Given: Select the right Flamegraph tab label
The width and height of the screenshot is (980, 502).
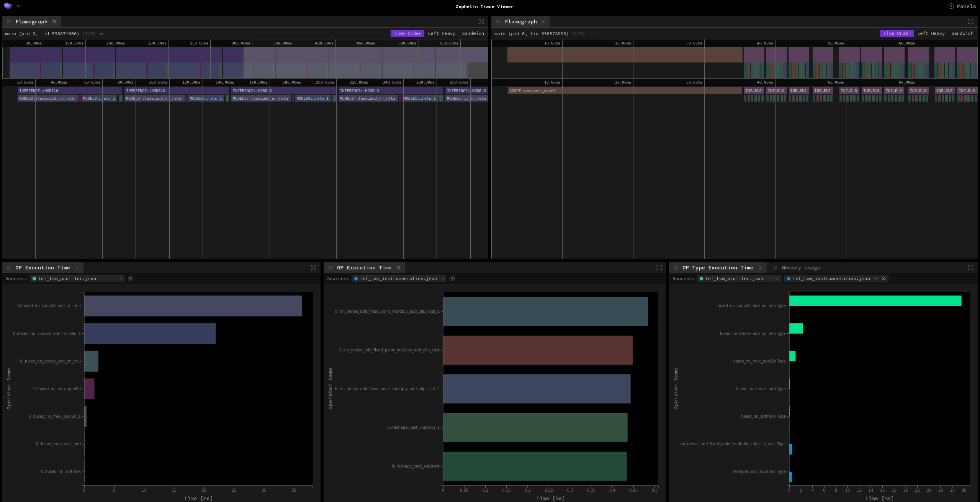Looking at the screenshot, I should [x=521, y=21].
